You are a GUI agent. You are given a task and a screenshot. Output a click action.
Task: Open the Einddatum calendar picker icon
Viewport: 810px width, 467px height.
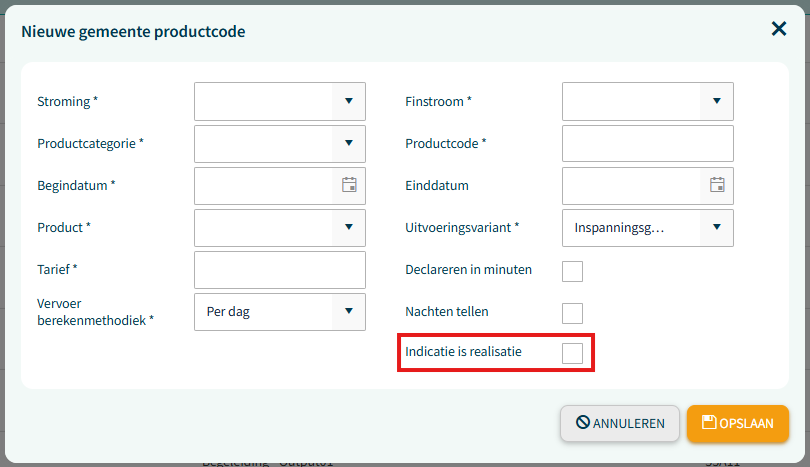coord(717,185)
